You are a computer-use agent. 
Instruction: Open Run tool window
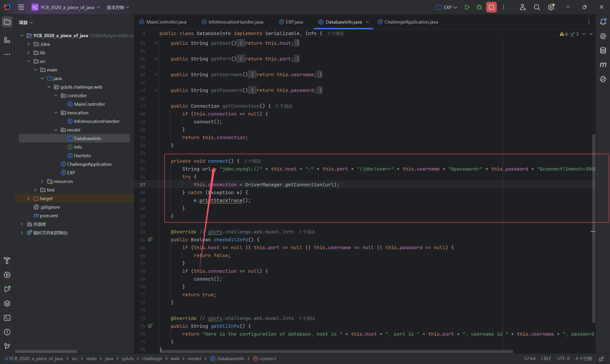(x=7, y=289)
